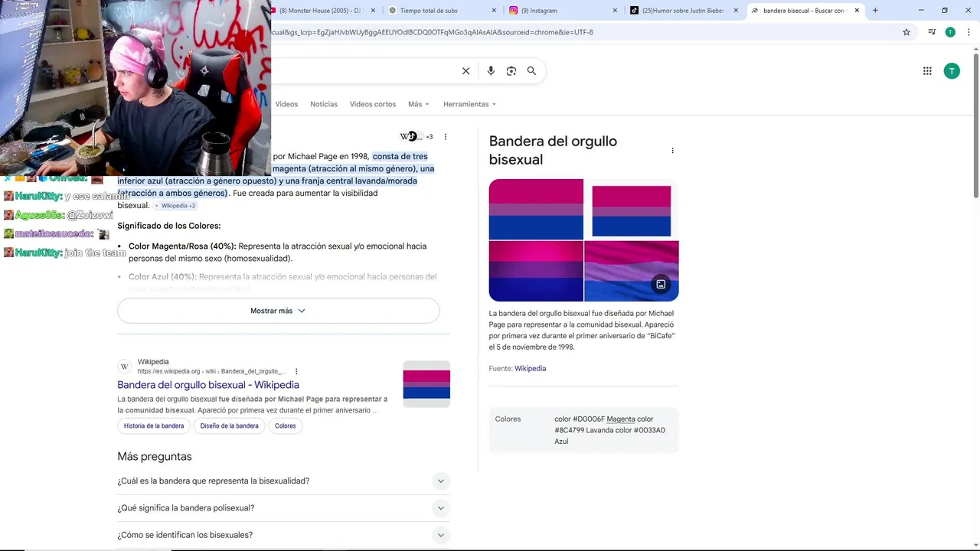Open Wikipedia source link in knowledge panel
This screenshot has height=551, width=980.
(530, 369)
